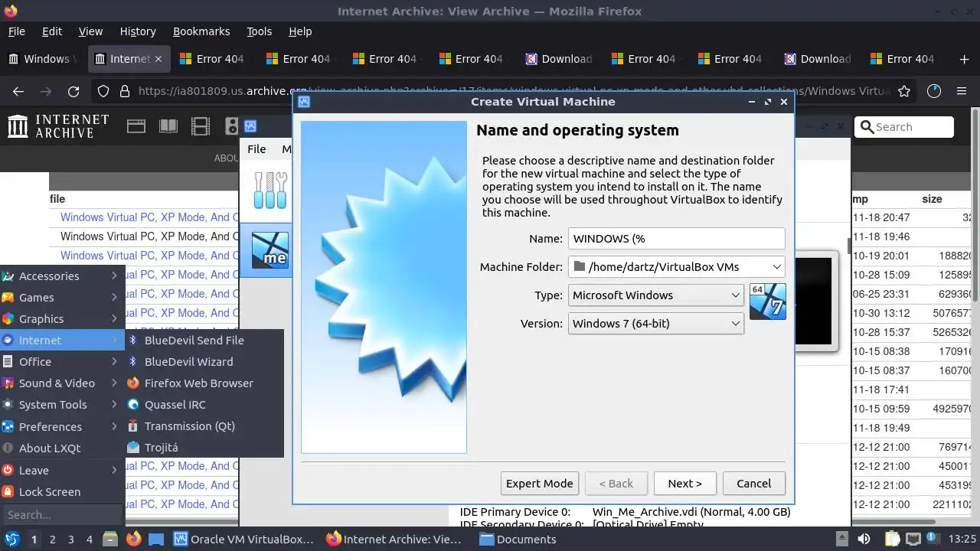Launch Quassel IRC
Screen dimensions: 980x551
[x=204, y=404]
